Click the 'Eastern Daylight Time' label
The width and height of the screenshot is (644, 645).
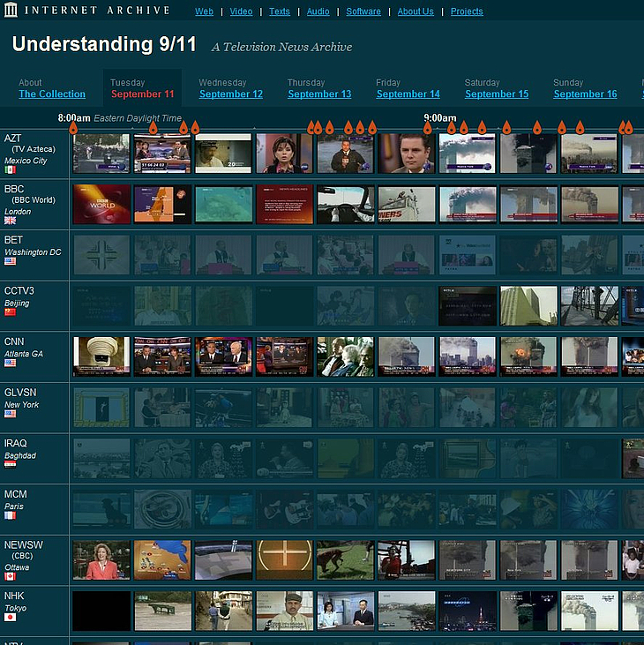click(x=138, y=118)
